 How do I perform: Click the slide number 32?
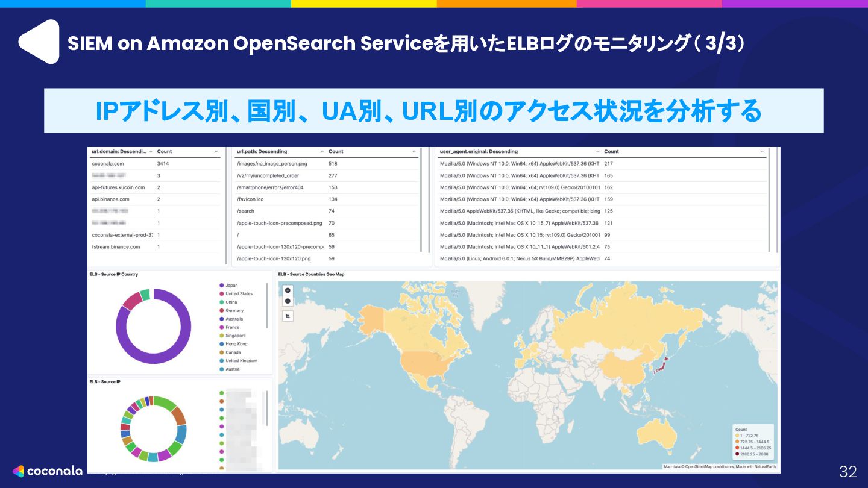(848, 472)
